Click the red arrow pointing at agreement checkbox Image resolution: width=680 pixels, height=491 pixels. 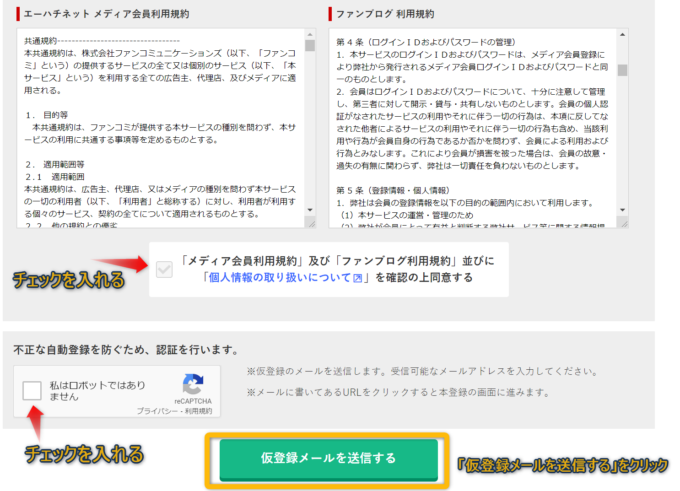tap(124, 269)
